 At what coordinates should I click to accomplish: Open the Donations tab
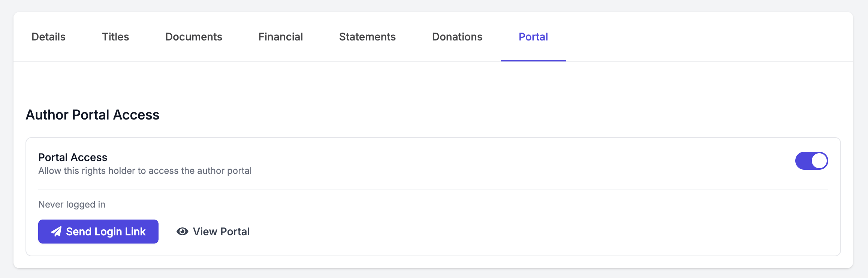point(457,37)
